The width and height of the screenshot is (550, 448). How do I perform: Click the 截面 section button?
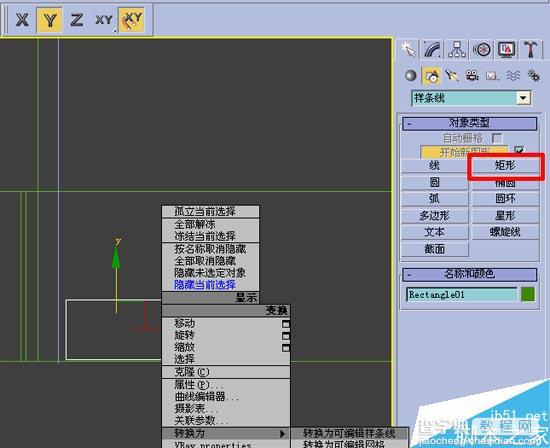coord(434,249)
